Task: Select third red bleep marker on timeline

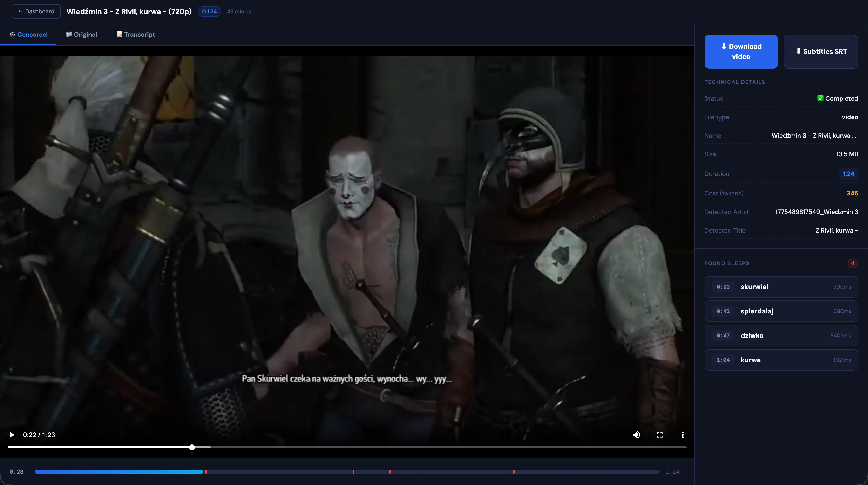Action: [x=390, y=471]
